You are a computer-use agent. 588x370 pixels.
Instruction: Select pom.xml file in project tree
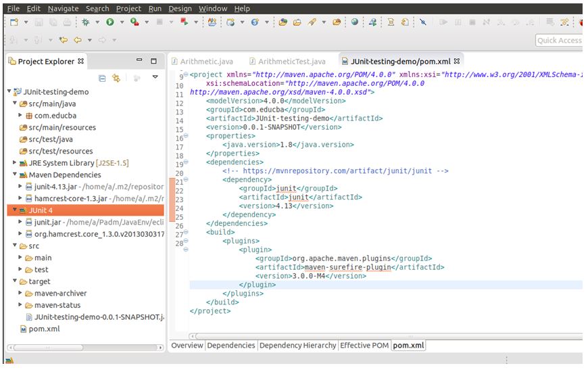[x=44, y=329]
